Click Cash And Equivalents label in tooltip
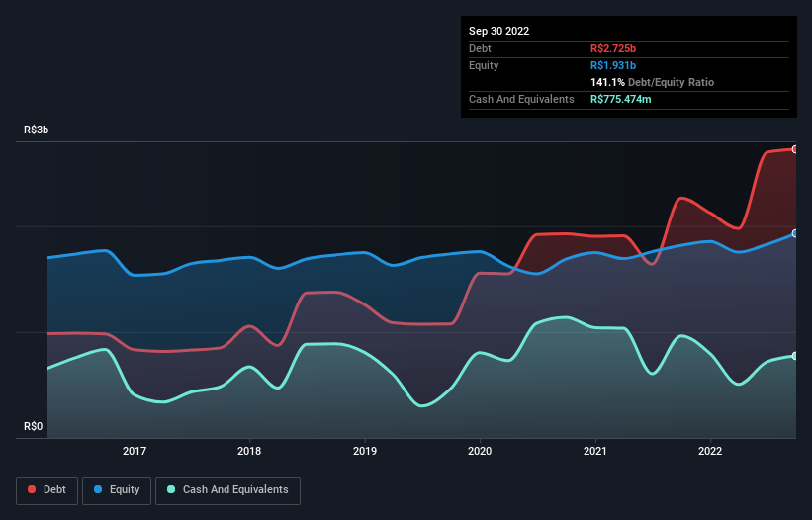812x520 pixels. pyautogui.click(x=521, y=99)
